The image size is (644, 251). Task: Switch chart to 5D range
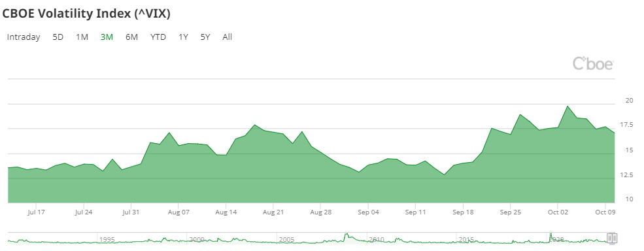pyautogui.click(x=58, y=37)
